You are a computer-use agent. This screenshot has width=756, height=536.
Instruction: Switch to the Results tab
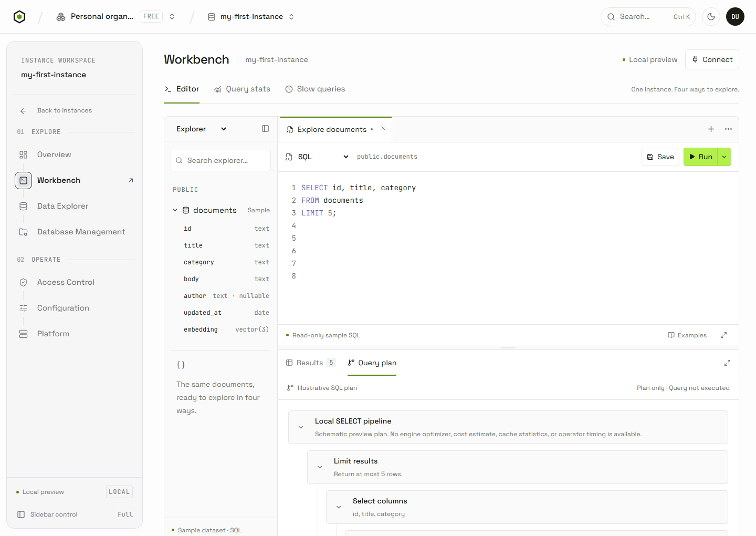point(310,363)
